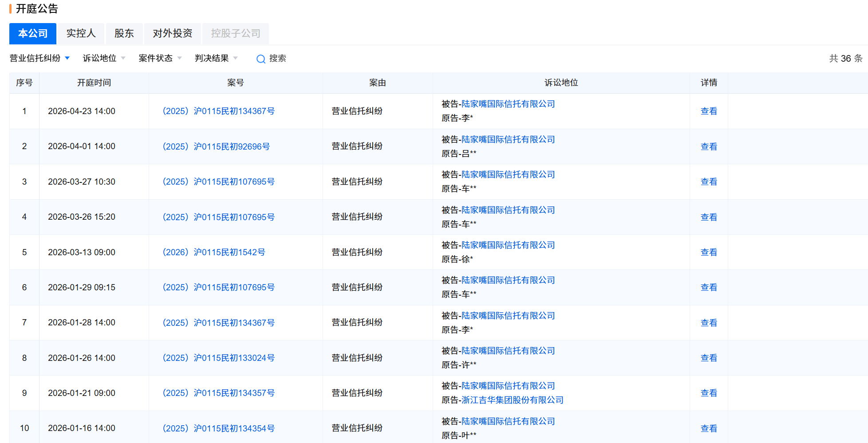Click the 开庭公告 section title
This screenshot has height=443, width=868.
37,9
